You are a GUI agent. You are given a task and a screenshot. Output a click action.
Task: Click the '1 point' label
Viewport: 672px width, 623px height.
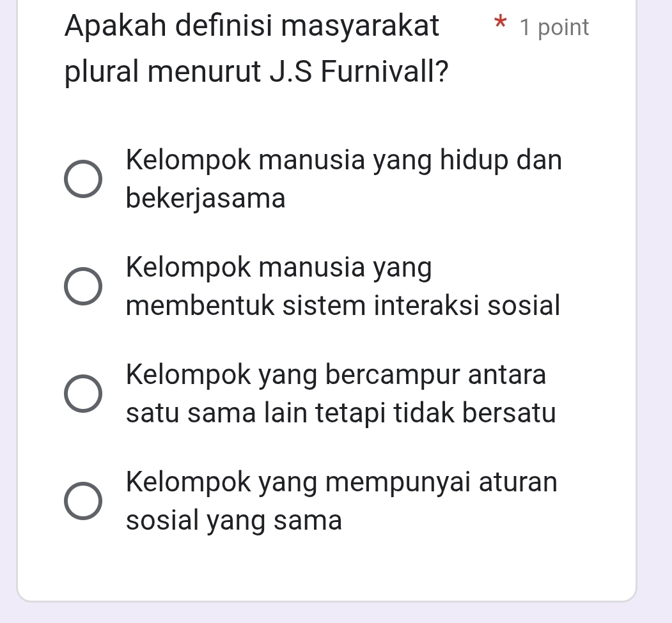pyautogui.click(x=554, y=27)
